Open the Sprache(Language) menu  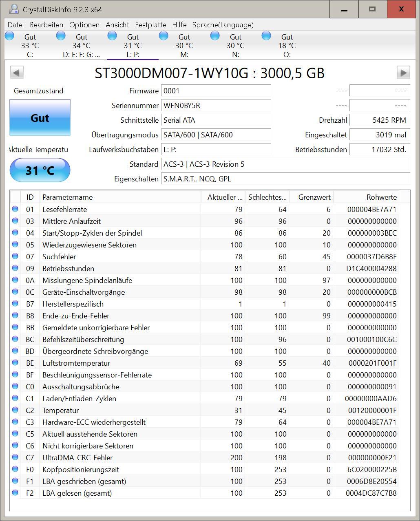tap(223, 25)
